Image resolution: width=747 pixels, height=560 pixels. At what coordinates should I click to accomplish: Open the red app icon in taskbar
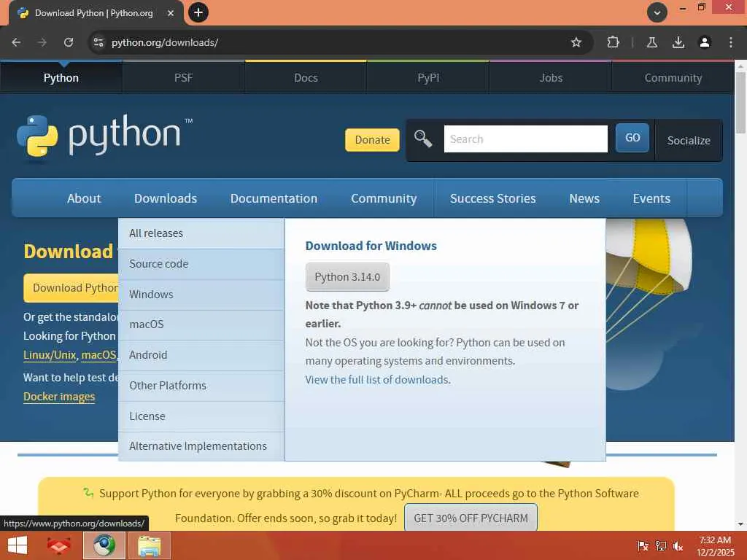(x=59, y=545)
